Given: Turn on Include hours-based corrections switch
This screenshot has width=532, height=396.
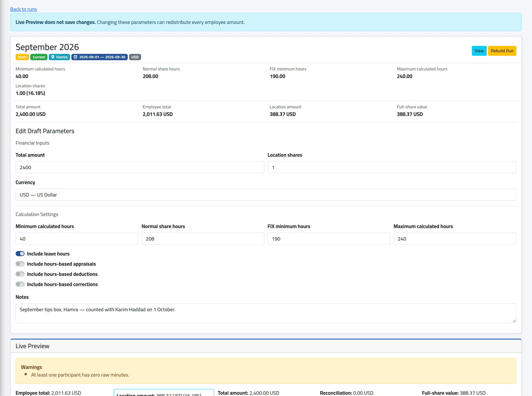Looking at the screenshot, I should tap(20, 284).
